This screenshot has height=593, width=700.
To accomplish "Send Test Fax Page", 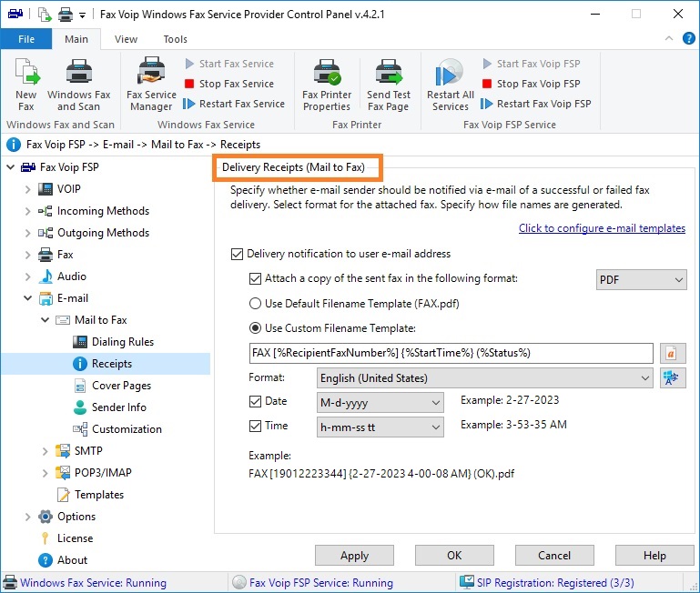I will pos(389,85).
